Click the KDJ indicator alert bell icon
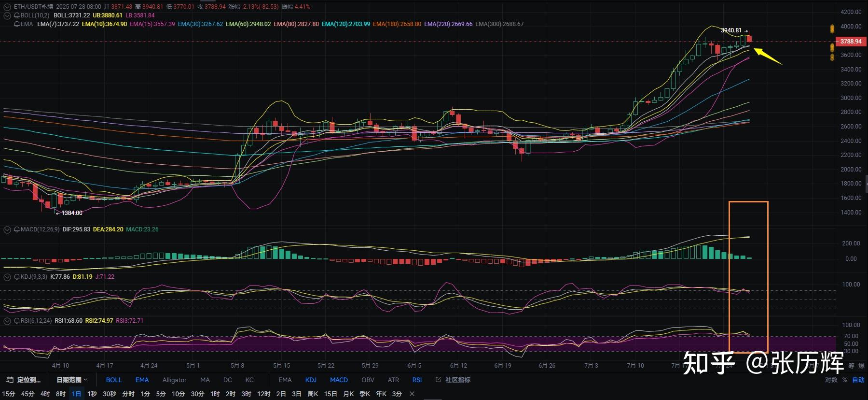 17,277
